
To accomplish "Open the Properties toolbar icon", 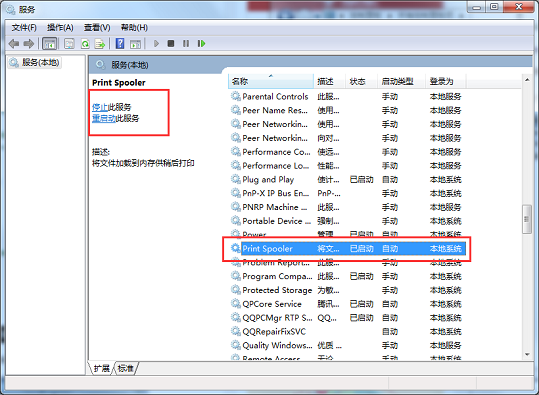I will (69, 44).
